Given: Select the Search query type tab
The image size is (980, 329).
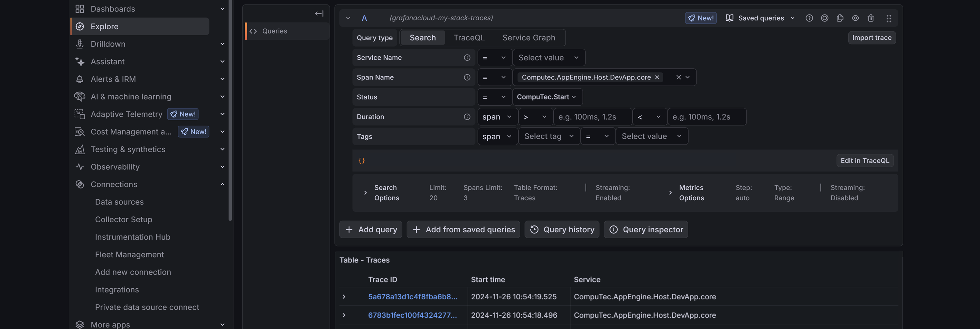Looking at the screenshot, I should 423,38.
